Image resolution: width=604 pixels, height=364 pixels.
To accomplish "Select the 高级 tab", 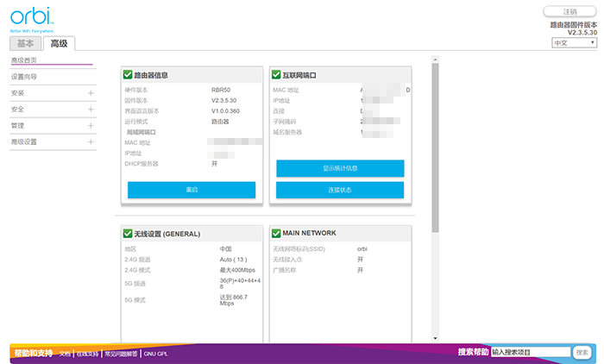I will (59, 43).
